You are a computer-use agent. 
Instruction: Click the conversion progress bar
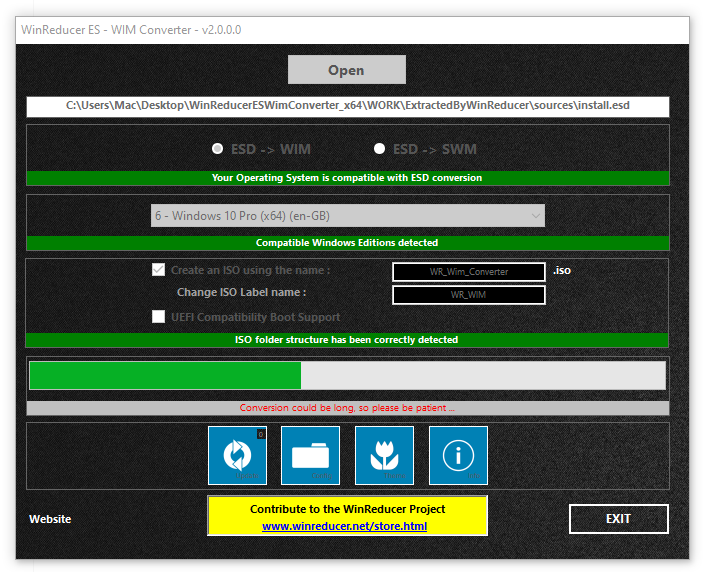[347, 375]
